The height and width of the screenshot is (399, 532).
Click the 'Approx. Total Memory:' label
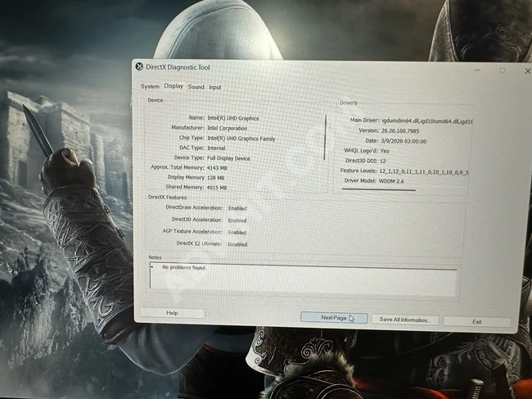(x=178, y=167)
